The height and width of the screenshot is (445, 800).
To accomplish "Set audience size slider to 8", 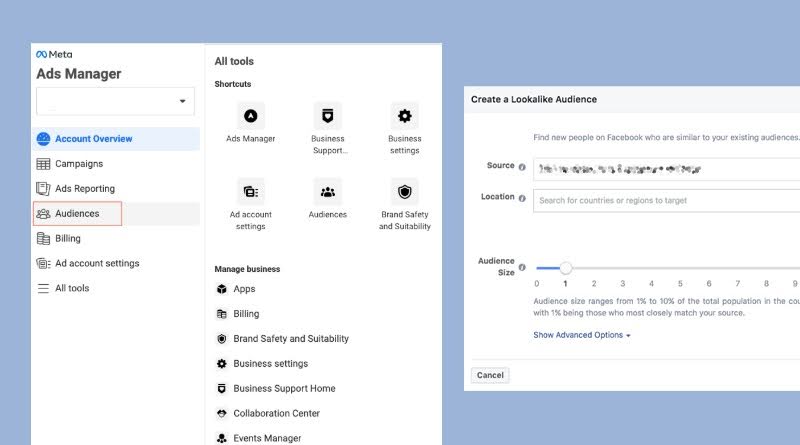I will (x=766, y=268).
